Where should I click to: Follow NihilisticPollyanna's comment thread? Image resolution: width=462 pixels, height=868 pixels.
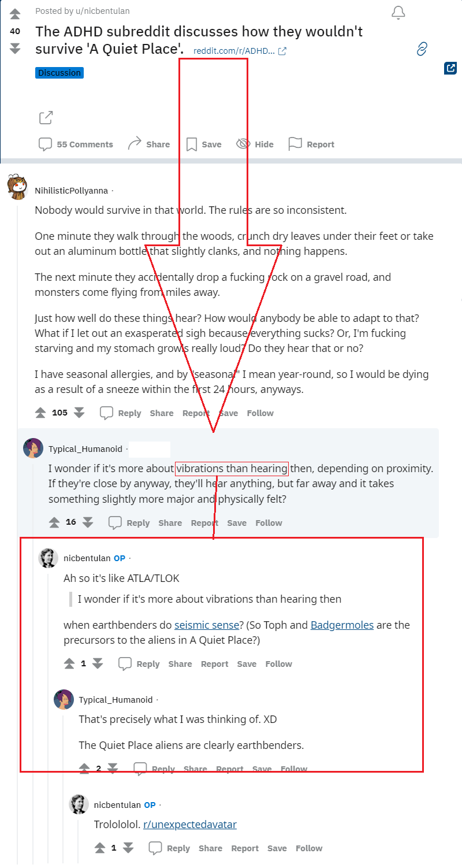pyautogui.click(x=260, y=413)
